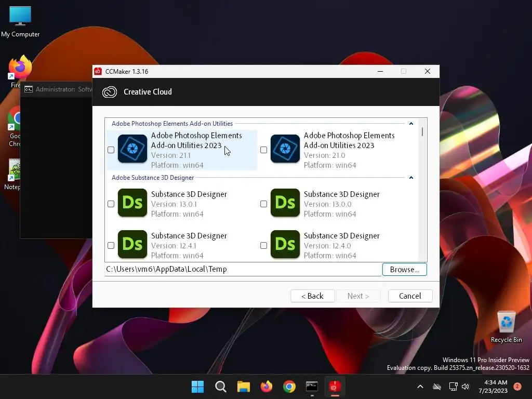Check Photoshop Elements Add-on Utilities version 21.1
Viewport: 532px width, 399px height.
(x=111, y=150)
